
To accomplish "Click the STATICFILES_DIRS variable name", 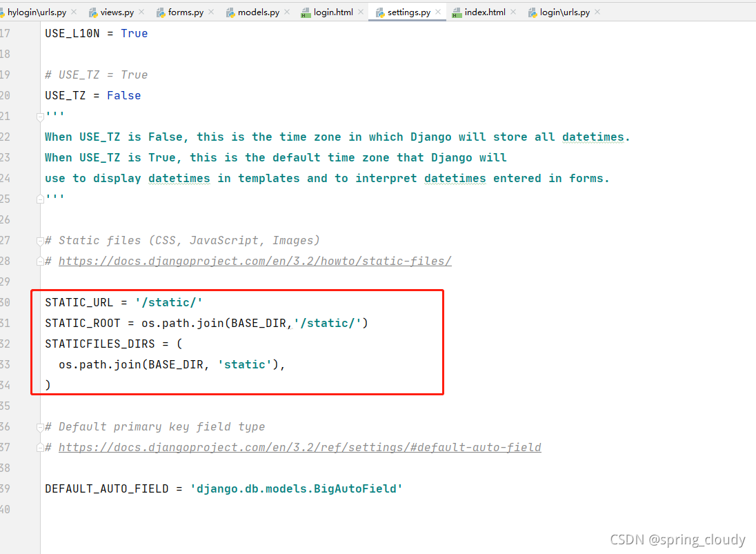I will [100, 344].
